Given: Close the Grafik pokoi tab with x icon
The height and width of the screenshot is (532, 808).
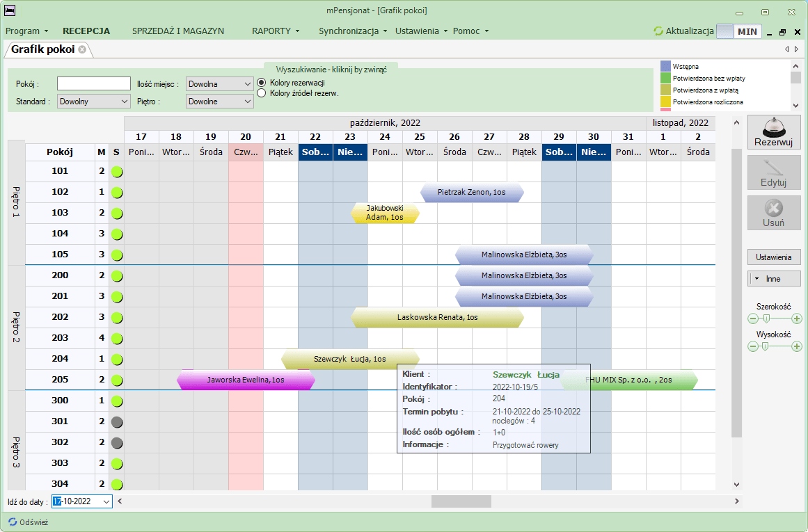Looking at the screenshot, I should 82,49.
